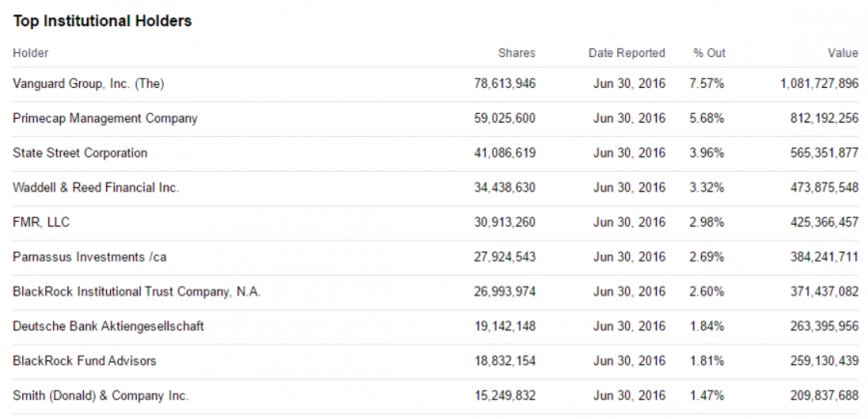The image size is (868, 419).
Task: Click the 3.32% out value
Action: (x=707, y=188)
